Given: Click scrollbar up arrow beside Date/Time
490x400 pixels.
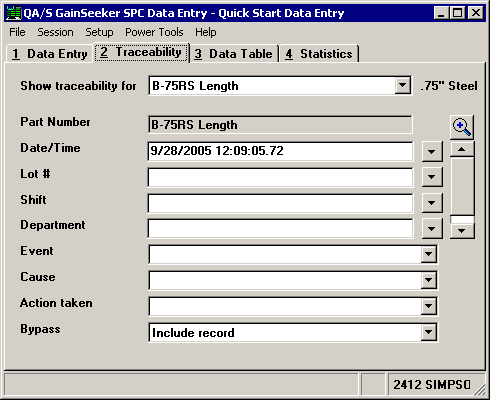Looking at the screenshot, I should (x=462, y=149).
